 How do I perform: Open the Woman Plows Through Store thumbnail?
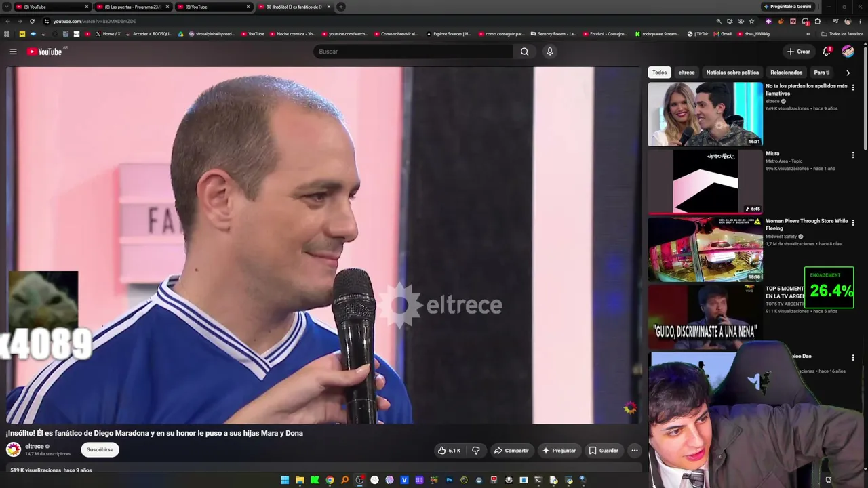705,249
